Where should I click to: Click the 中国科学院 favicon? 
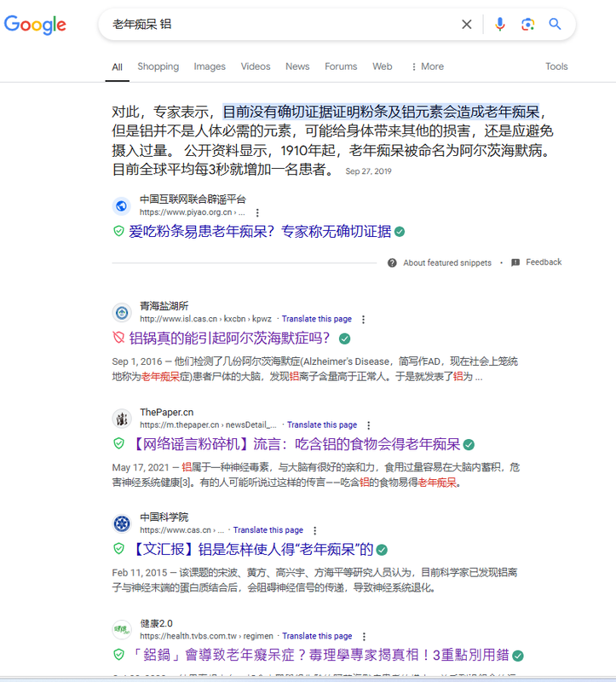click(x=122, y=523)
